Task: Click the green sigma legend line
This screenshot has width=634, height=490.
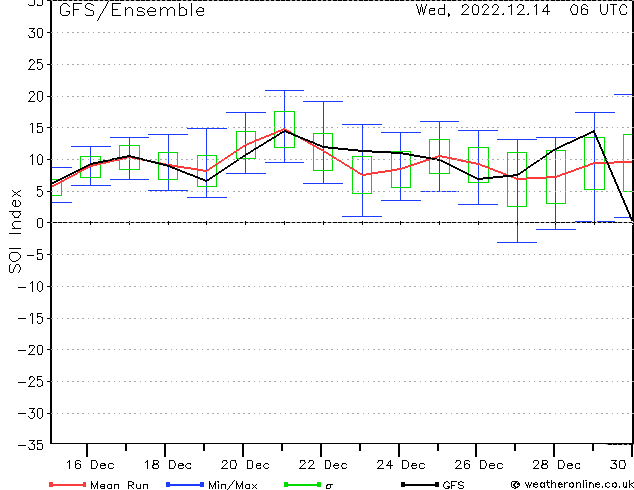Action: (x=303, y=484)
